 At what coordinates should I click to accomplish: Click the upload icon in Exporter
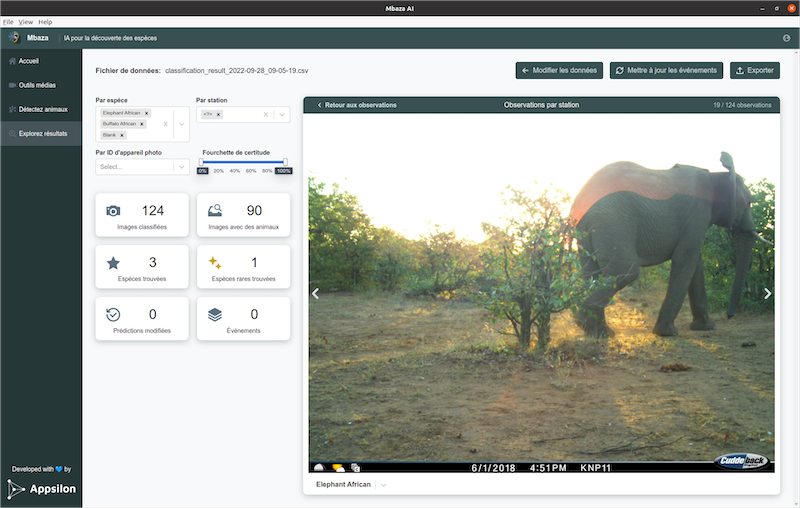tap(740, 70)
